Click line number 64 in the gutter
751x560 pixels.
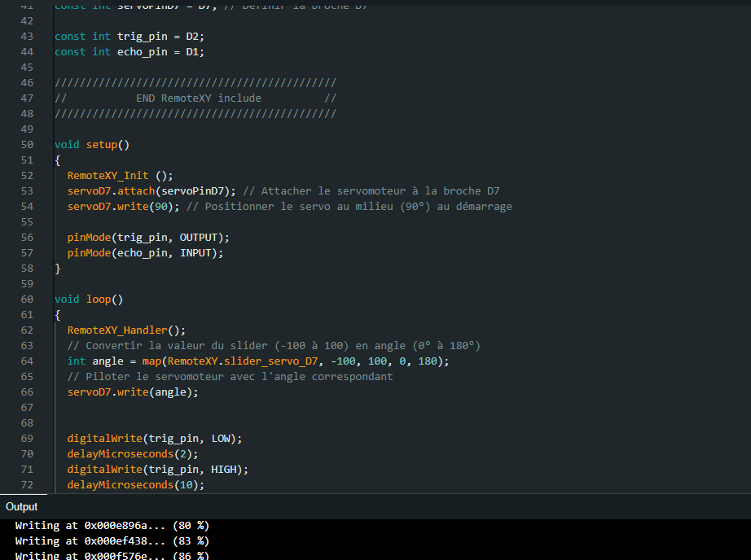click(27, 361)
